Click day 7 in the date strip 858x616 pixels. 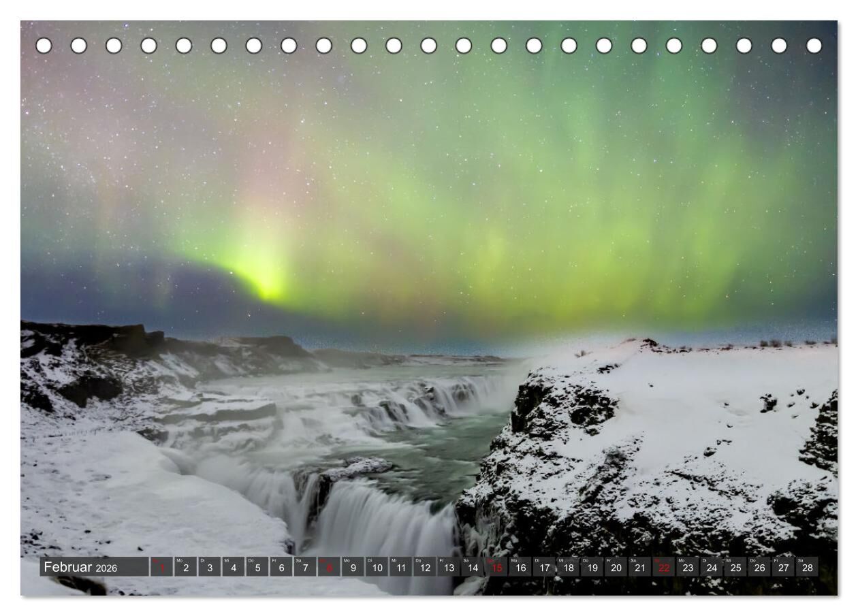304,567
